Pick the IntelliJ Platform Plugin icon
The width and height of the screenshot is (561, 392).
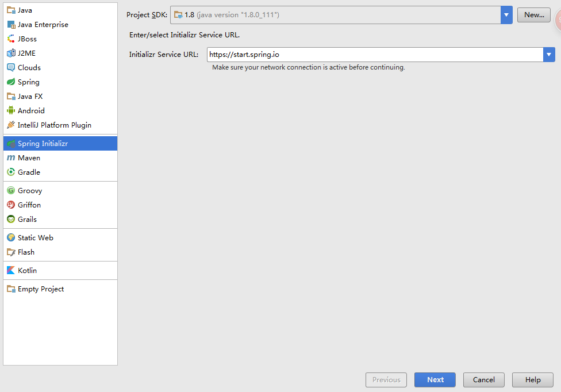coord(11,125)
